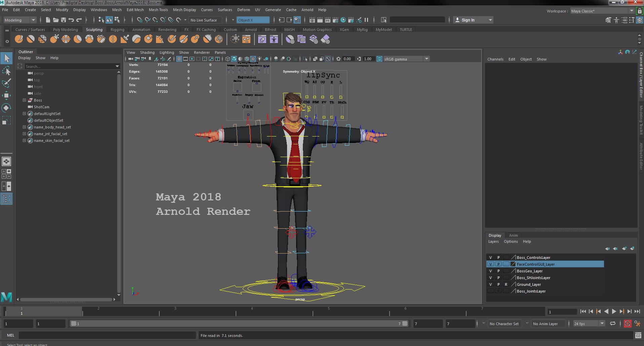Open the Arnold menu in menu bar
644x346 pixels.
307,10
